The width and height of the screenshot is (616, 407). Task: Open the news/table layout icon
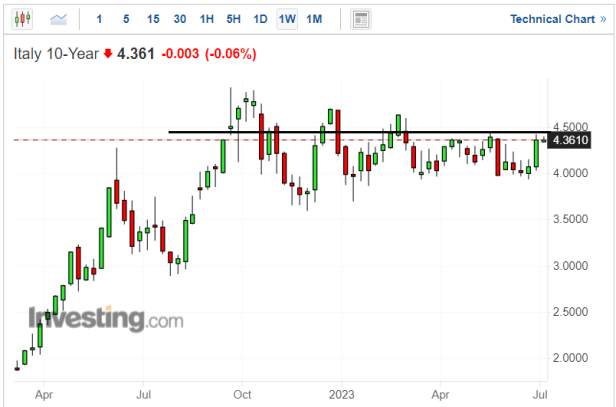361,19
